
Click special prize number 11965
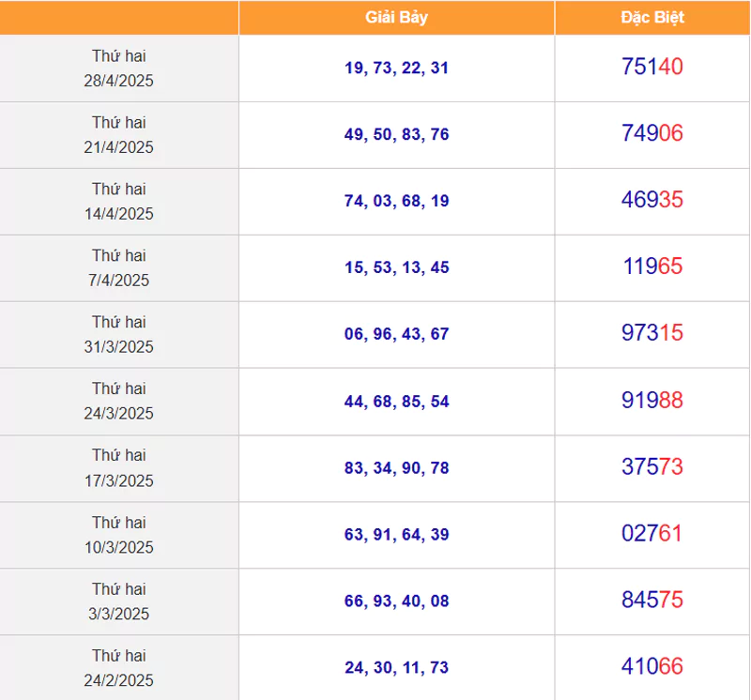[x=652, y=266]
